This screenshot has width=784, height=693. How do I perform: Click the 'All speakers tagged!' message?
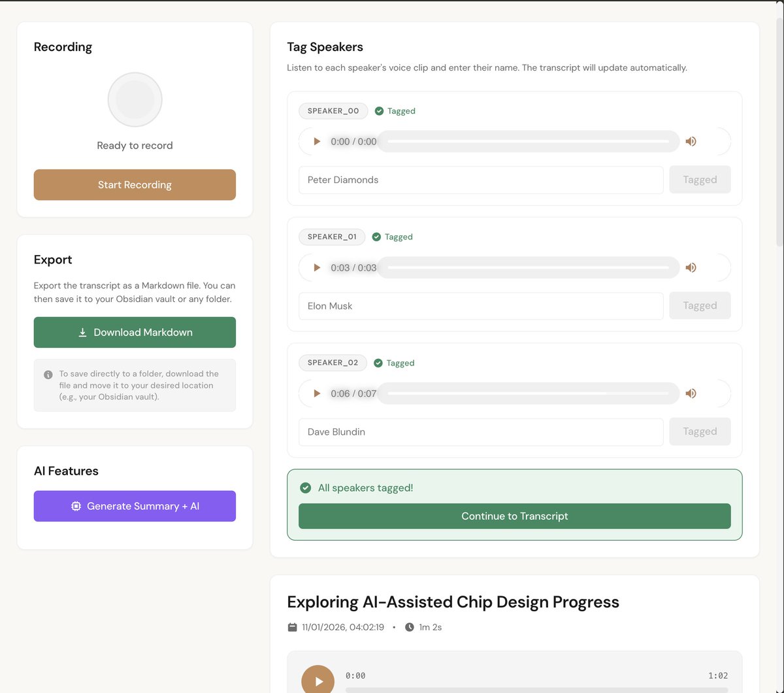pyautogui.click(x=365, y=488)
